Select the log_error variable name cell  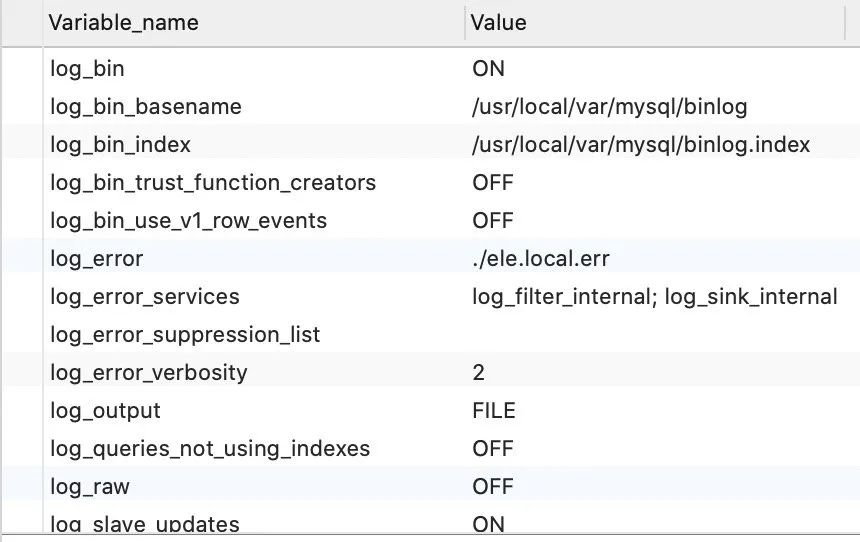coord(97,259)
